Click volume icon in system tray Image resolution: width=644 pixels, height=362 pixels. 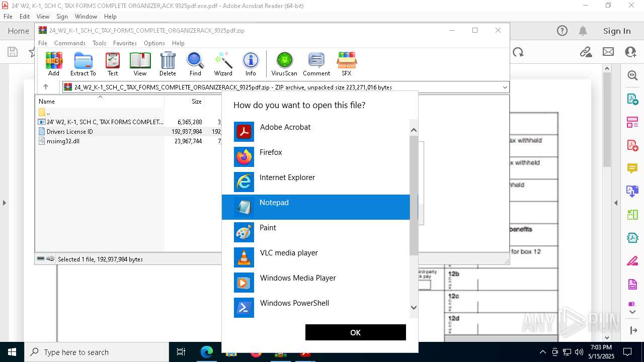(x=579, y=352)
